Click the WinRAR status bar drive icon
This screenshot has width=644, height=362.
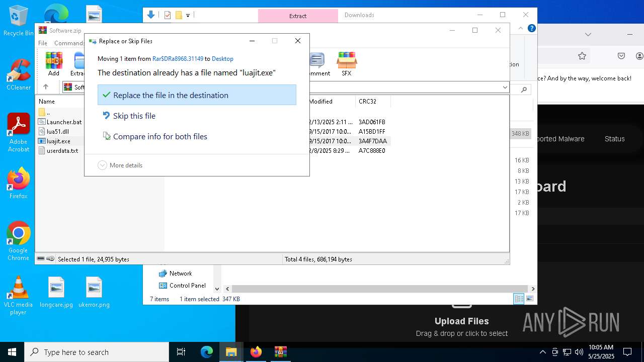coord(41,259)
